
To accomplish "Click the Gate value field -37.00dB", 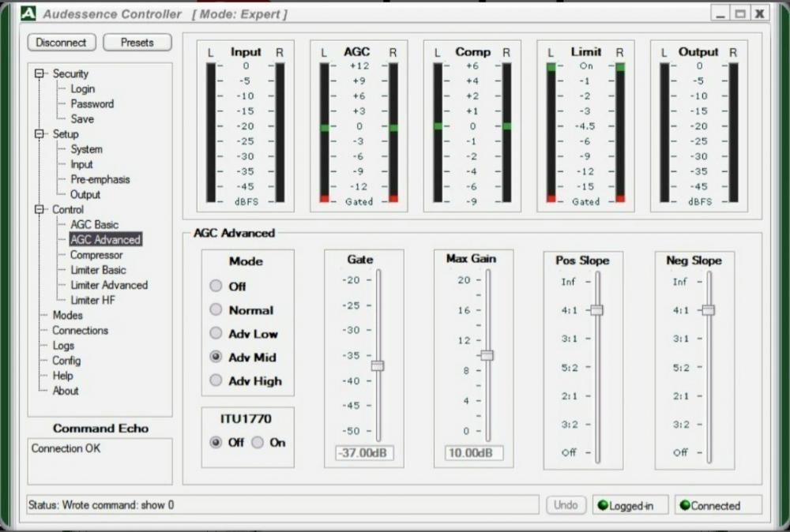I will pyautogui.click(x=364, y=453).
